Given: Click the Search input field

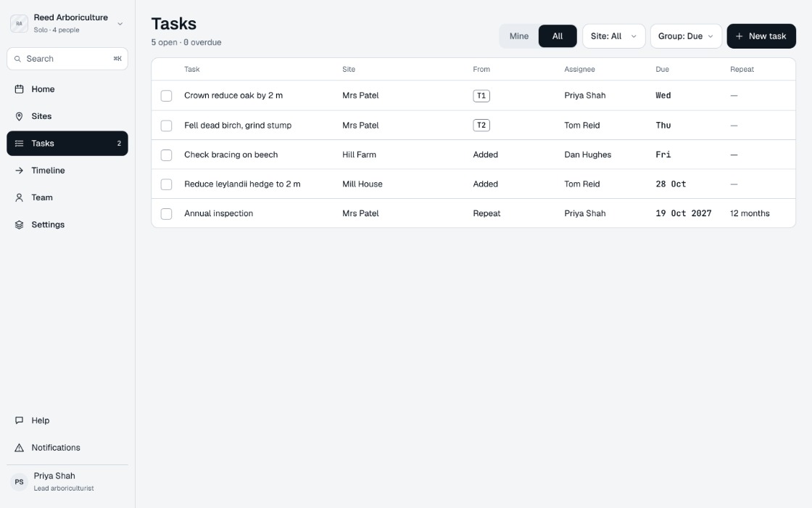Looking at the screenshot, I should (67, 59).
